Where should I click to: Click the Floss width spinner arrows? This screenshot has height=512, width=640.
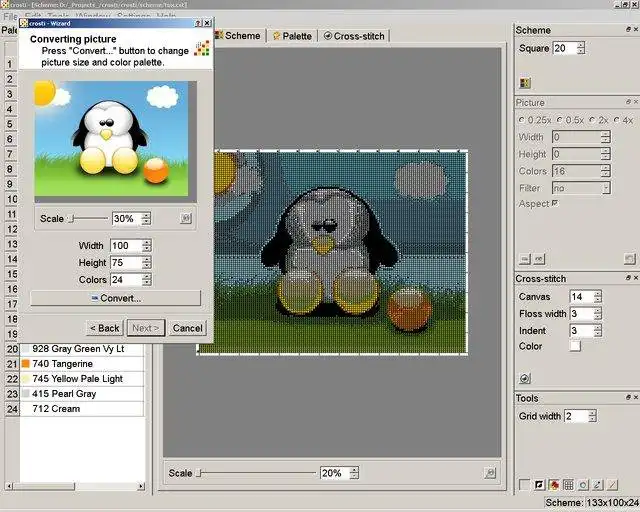click(598, 314)
